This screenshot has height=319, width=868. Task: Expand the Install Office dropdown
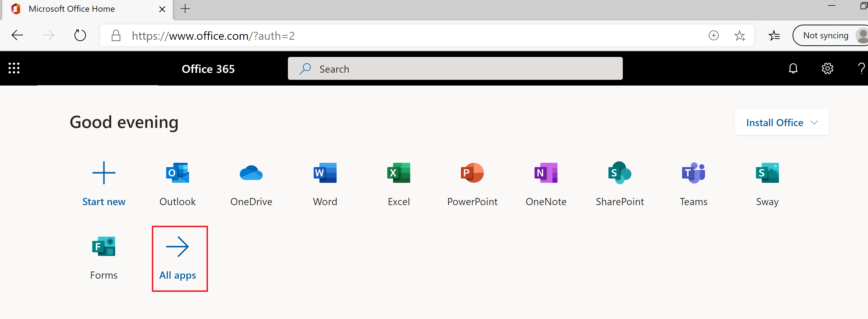[x=781, y=122]
